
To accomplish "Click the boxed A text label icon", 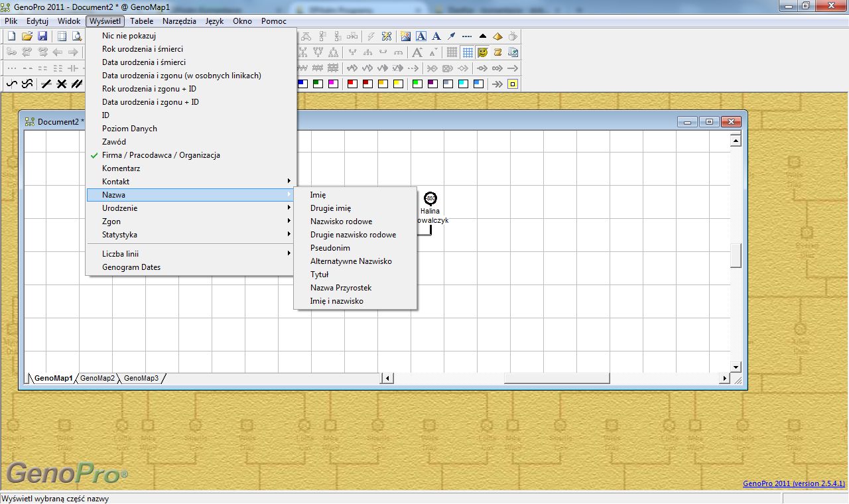I will 421,36.
